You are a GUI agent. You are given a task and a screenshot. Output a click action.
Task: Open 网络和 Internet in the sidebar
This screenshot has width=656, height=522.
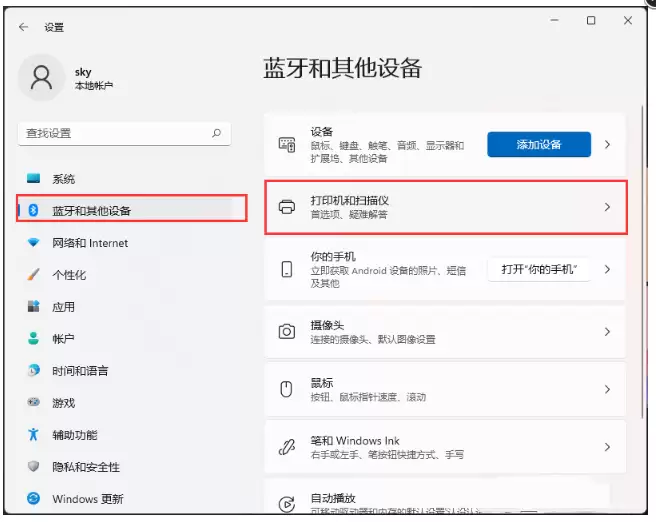click(90, 243)
